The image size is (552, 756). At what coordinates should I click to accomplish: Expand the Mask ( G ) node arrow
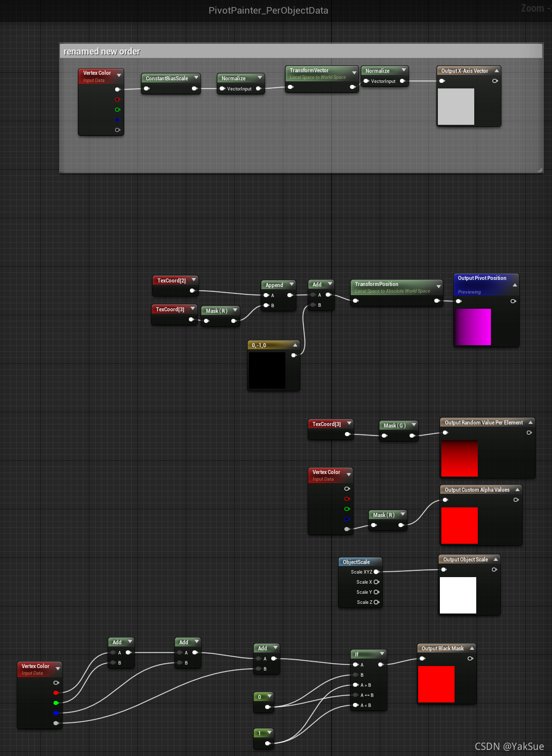point(414,424)
